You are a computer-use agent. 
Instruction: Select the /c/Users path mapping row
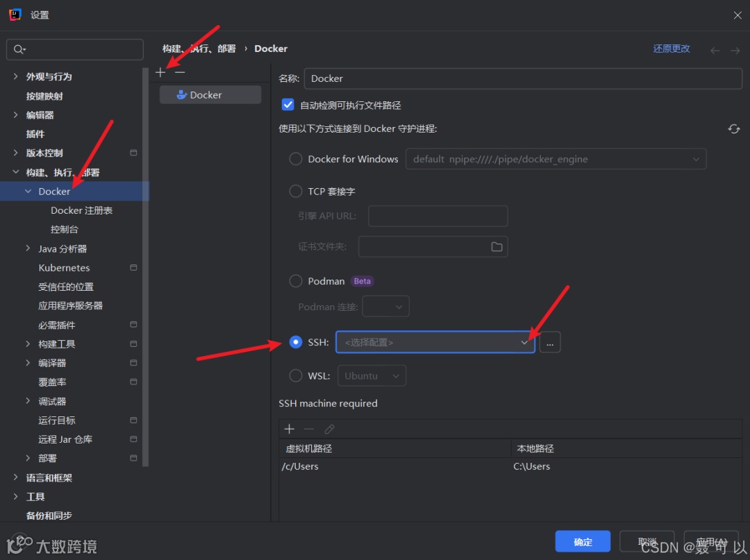pyautogui.click(x=510, y=466)
